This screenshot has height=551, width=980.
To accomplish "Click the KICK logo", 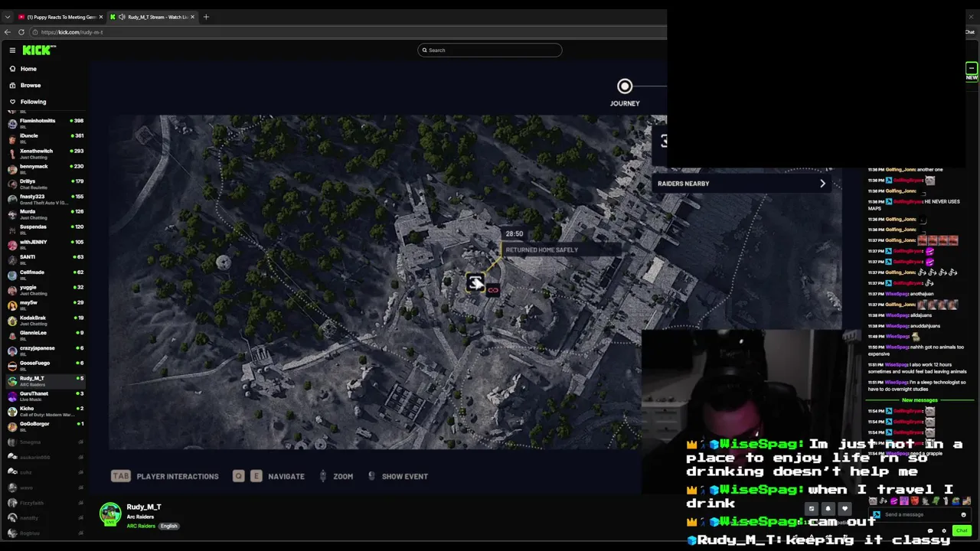I will point(39,50).
